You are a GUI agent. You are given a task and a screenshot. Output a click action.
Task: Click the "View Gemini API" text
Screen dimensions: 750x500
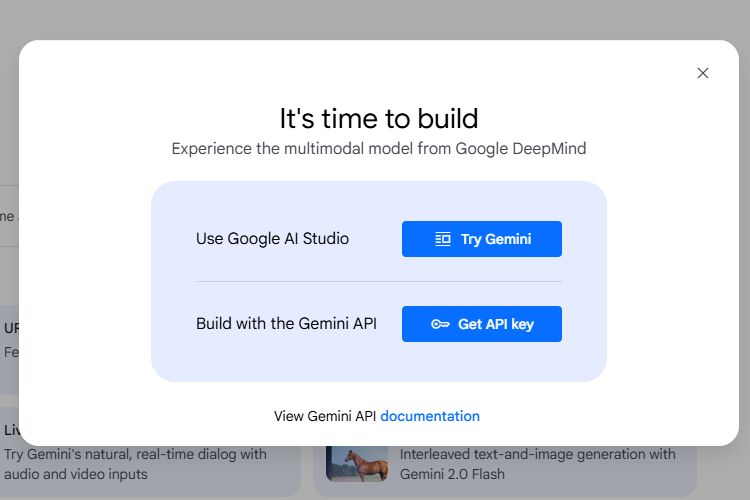325,416
